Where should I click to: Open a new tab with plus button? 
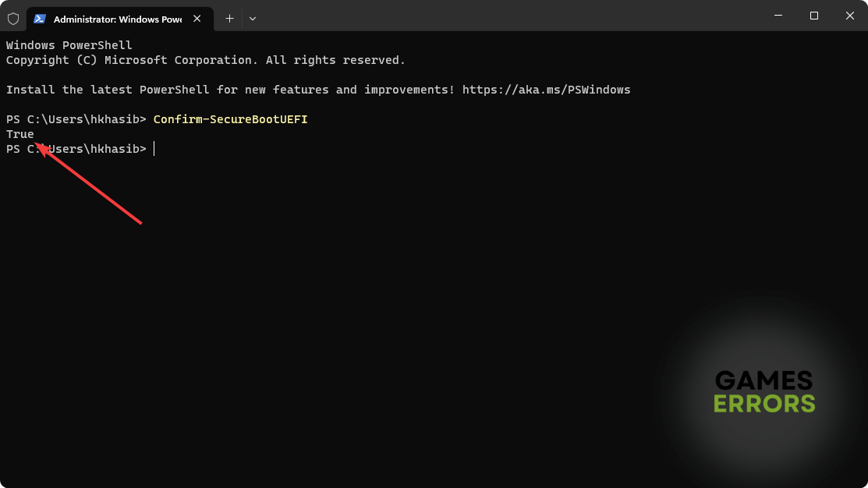click(229, 18)
